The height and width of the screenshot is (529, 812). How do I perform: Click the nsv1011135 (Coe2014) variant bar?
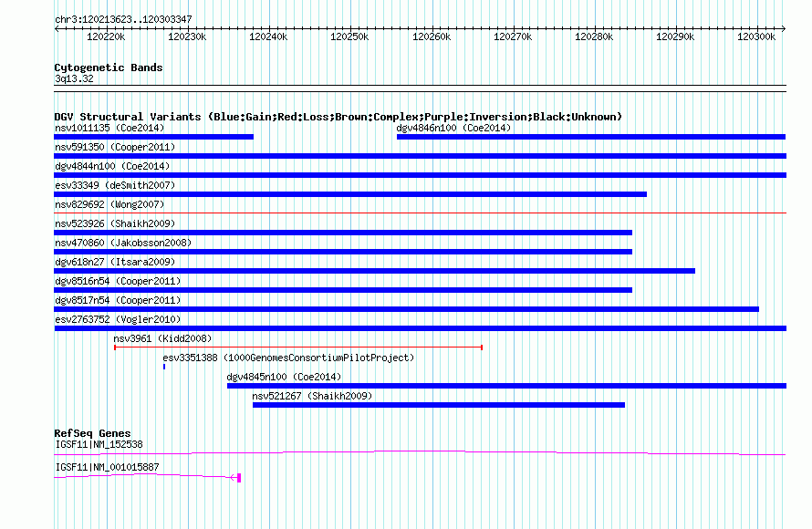tap(154, 137)
